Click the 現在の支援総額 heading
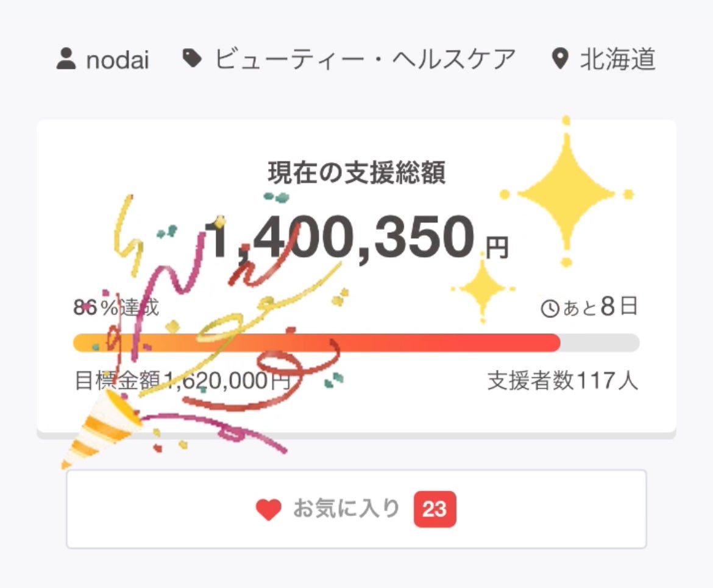Viewport: 713px width, 588px height. click(357, 173)
